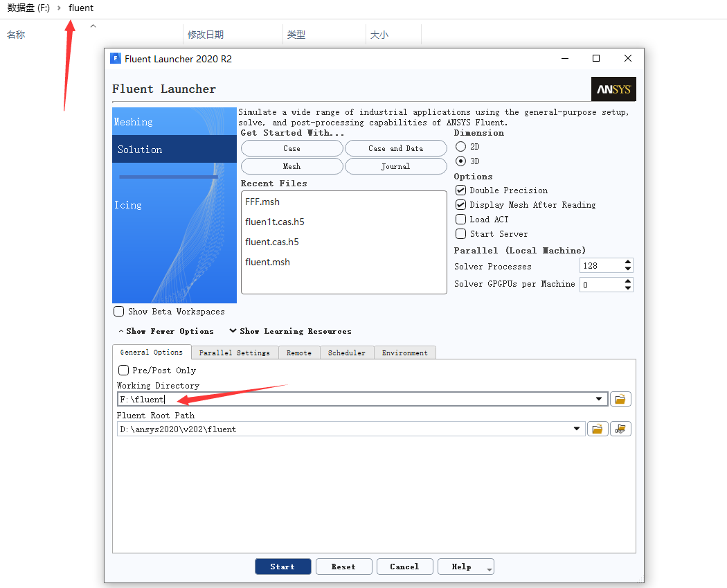727x588 pixels.
Task: Enable Pre/Post Only checkbox
Action: [x=123, y=370]
